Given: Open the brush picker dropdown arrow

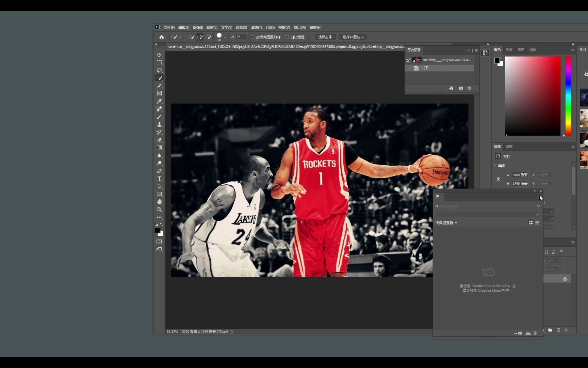Looking at the screenshot, I should [225, 37].
